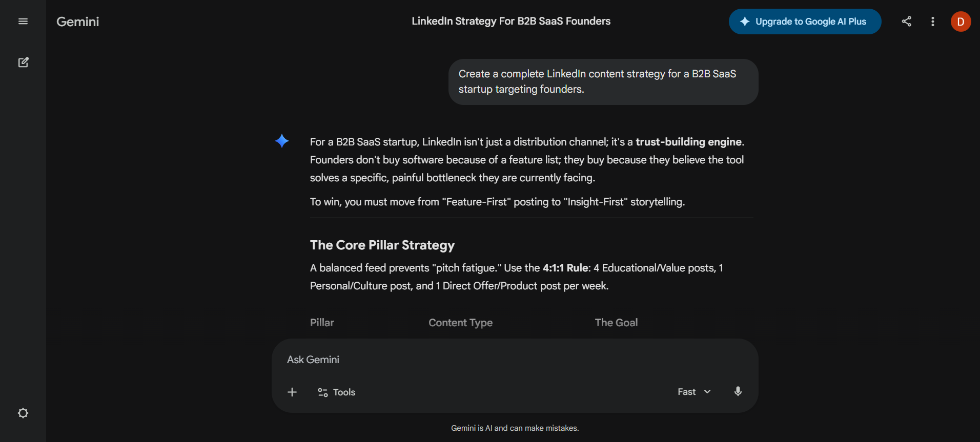Click the bold 4:1:1 Rule text
The height and width of the screenshot is (442, 980).
[x=565, y=268]
